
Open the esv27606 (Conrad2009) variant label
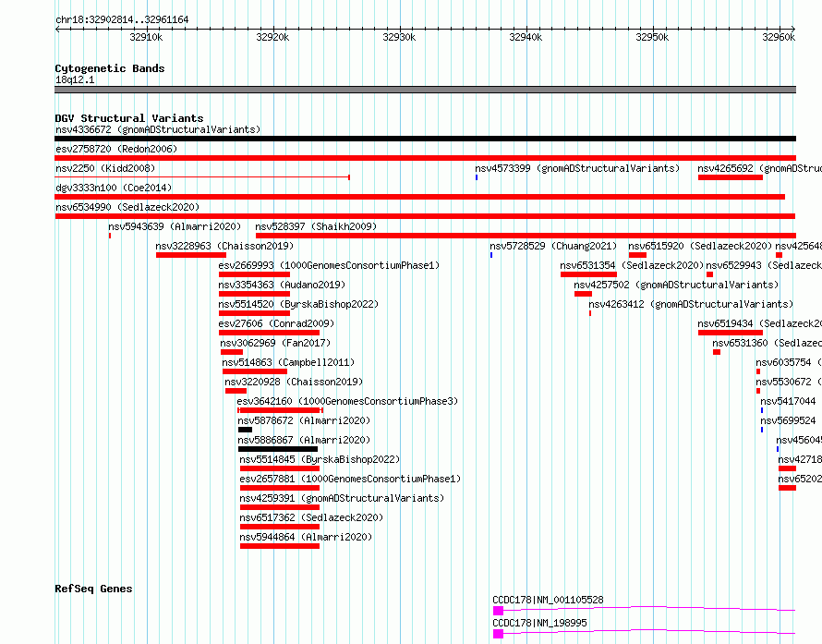pyautogui.click(x=276, y=323)
